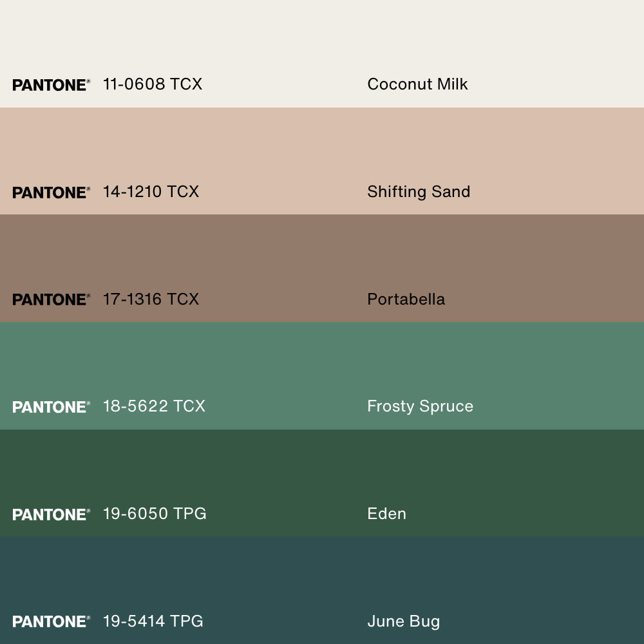Click the PANTONE logo in the Eden row
This screenshot has height=644, width=644.
coord(51,515)
